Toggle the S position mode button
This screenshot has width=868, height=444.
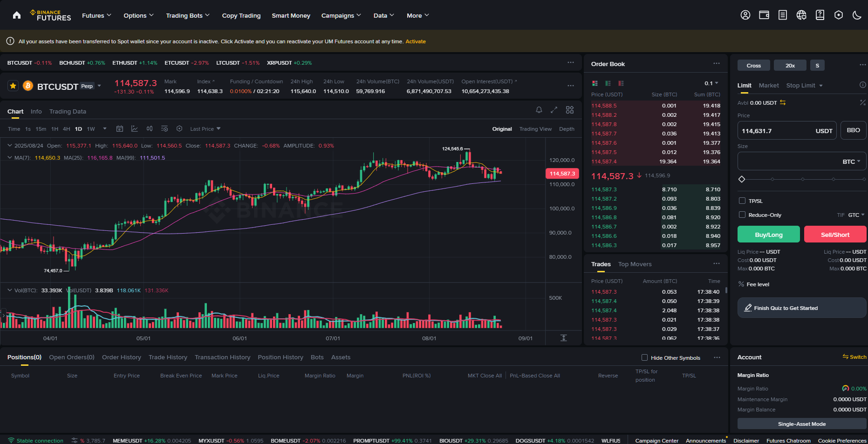(x=817, y=66)
